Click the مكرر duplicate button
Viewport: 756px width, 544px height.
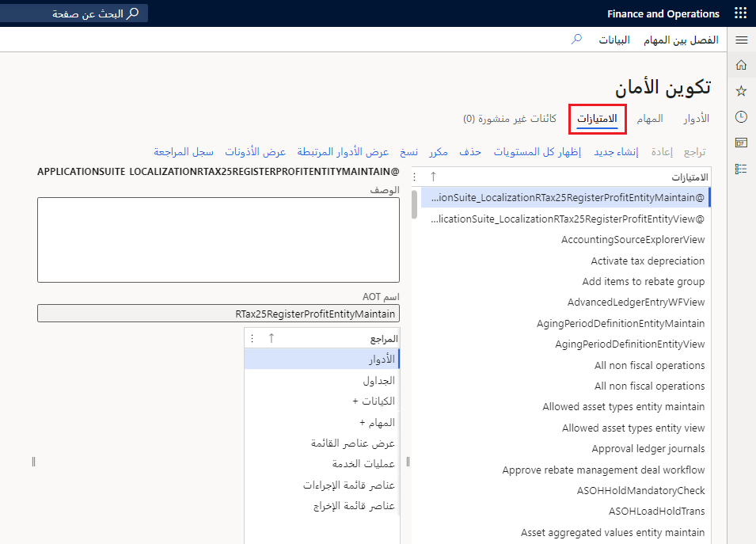tap(439, 152)
